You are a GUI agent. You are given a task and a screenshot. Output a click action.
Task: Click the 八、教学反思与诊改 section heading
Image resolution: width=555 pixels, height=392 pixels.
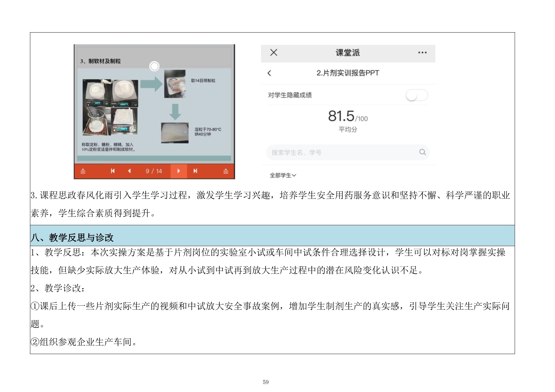(x=72, y=237)
